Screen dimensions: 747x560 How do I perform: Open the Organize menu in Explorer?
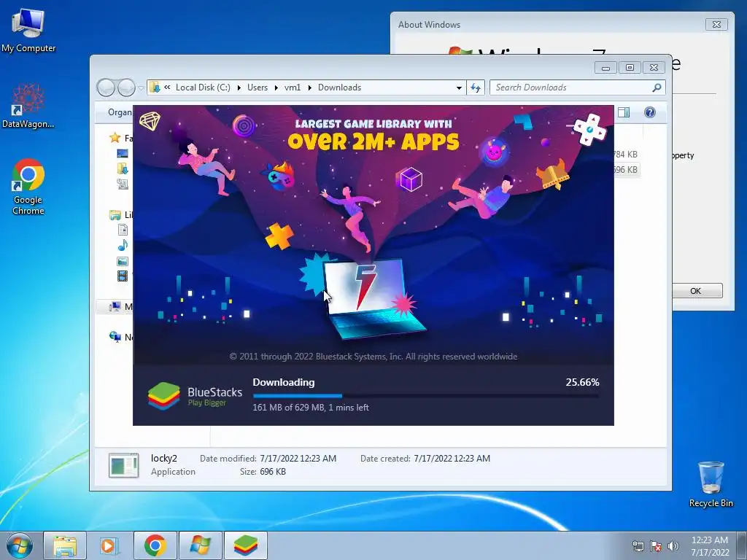point(120,112)
